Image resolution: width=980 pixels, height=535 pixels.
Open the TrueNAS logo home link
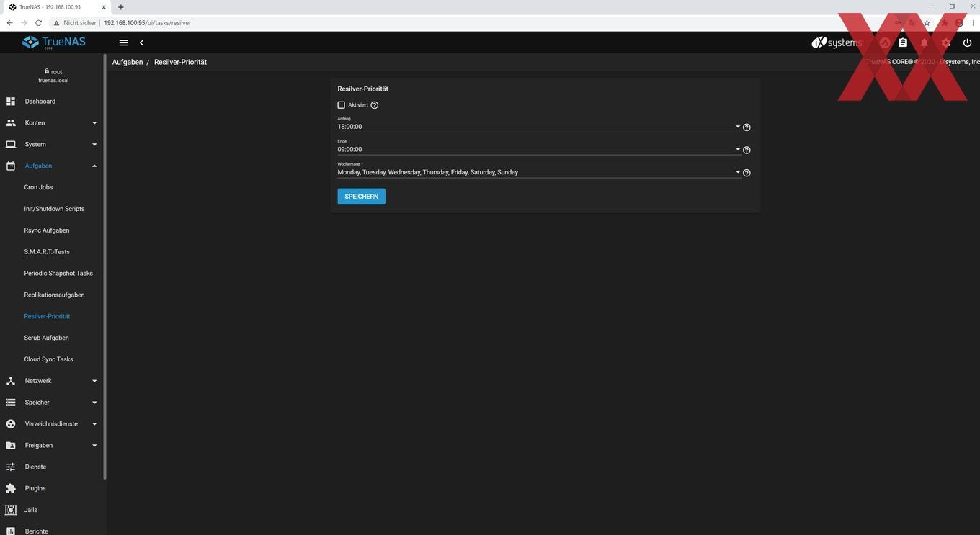(x=54, y=42)
